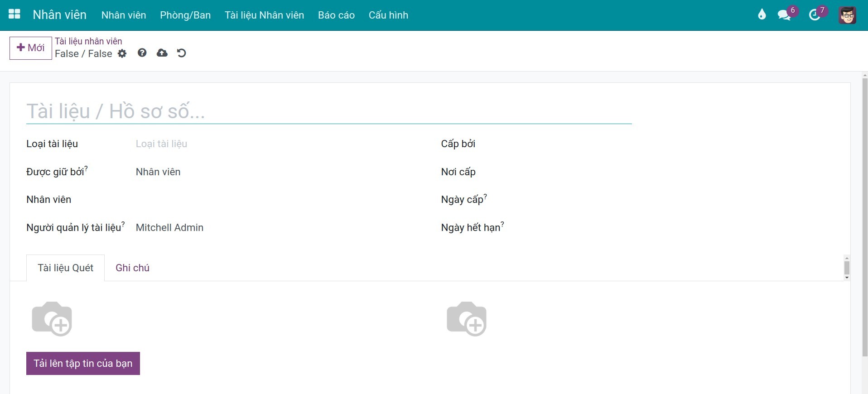Click the Tài liệu / Hồ sơ số title field

coord(329,111)
